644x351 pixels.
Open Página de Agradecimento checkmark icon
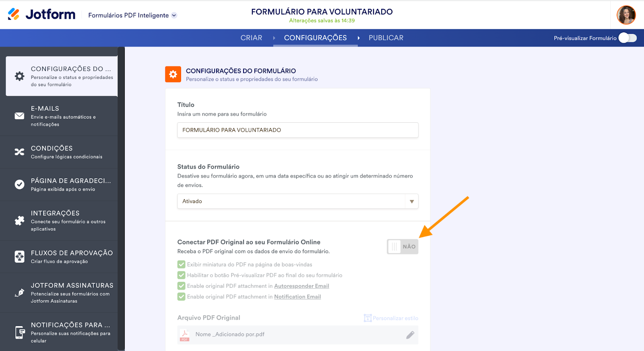(x=19, y=184)
